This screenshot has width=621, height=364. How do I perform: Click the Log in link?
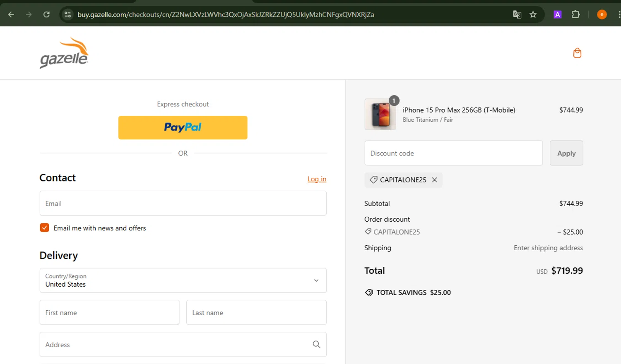[x=317, y=179]
